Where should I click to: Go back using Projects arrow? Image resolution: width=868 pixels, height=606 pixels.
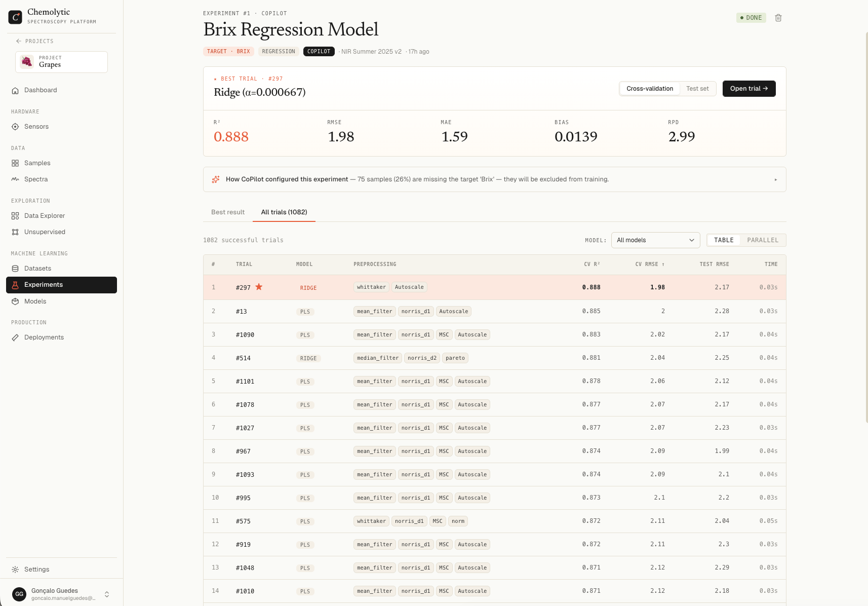(x=19, y=41)
